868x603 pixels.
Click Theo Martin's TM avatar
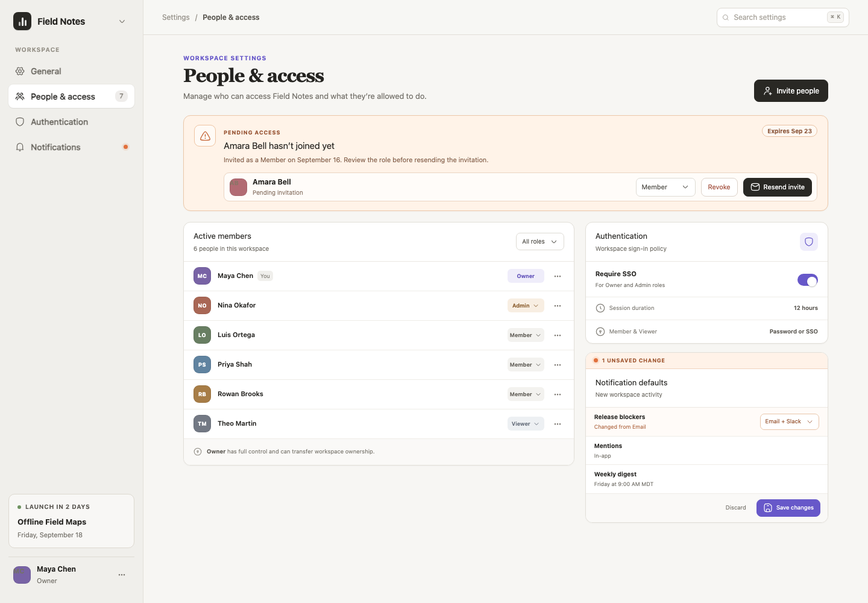[202, 424]
